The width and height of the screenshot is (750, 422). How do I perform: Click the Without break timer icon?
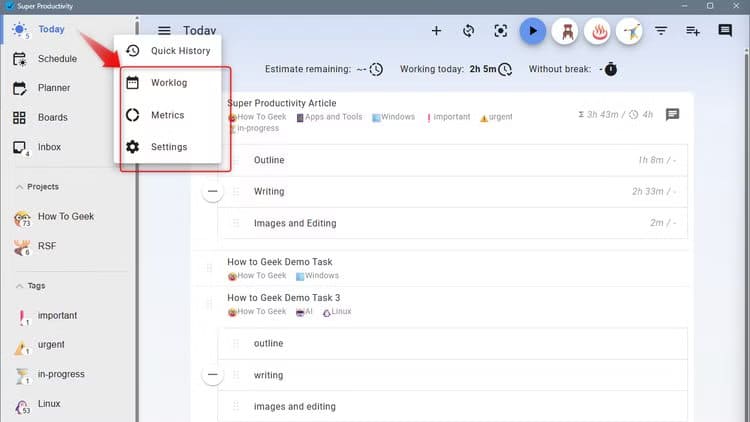coord(611,69)
